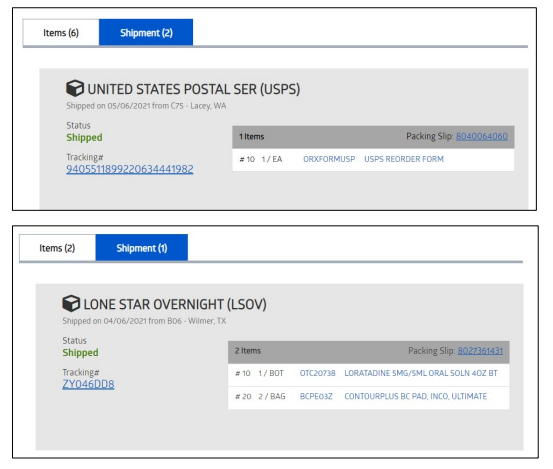Open tracking number ZY046DD8
This screenshot has width=553, height=469.
tap(88, 384)
